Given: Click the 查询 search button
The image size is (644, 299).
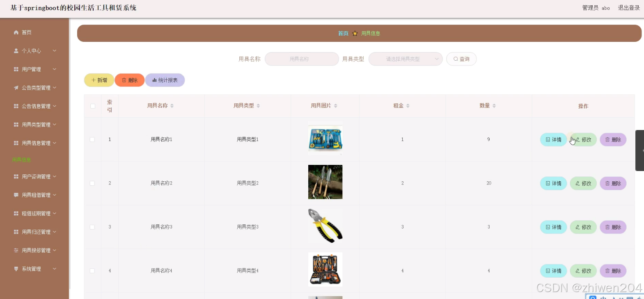Looking at the screenshot, I should pyautogui.click(x=461, y=59).
